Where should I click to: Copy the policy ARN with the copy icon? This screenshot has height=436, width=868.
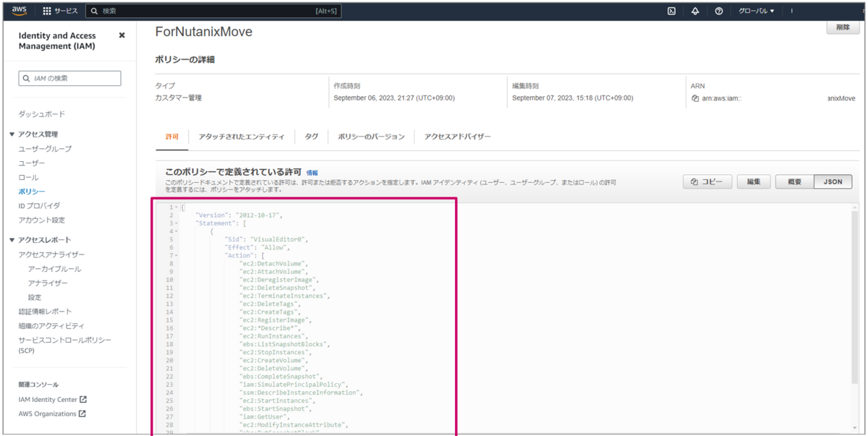[695, 98]
